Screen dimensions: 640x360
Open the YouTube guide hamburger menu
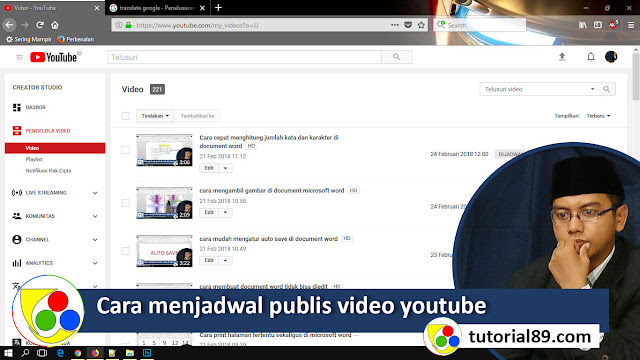(19, 57)
